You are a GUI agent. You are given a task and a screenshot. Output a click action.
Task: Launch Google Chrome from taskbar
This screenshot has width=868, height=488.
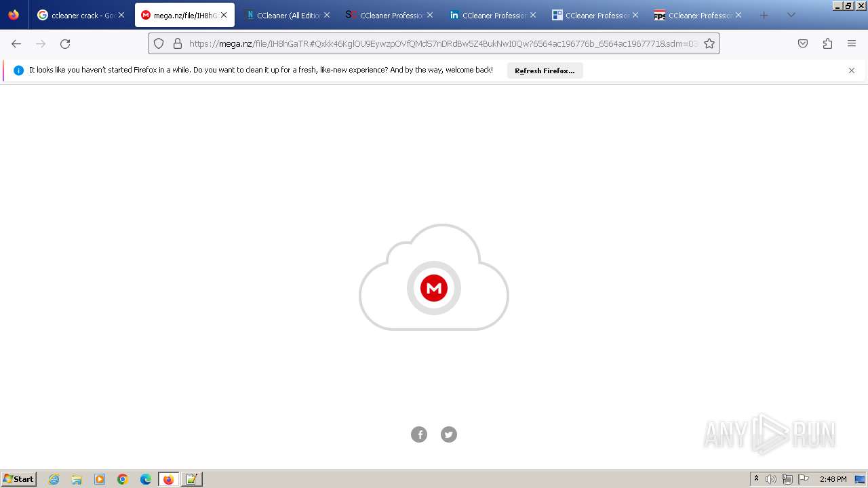click(x=123, y=479)
